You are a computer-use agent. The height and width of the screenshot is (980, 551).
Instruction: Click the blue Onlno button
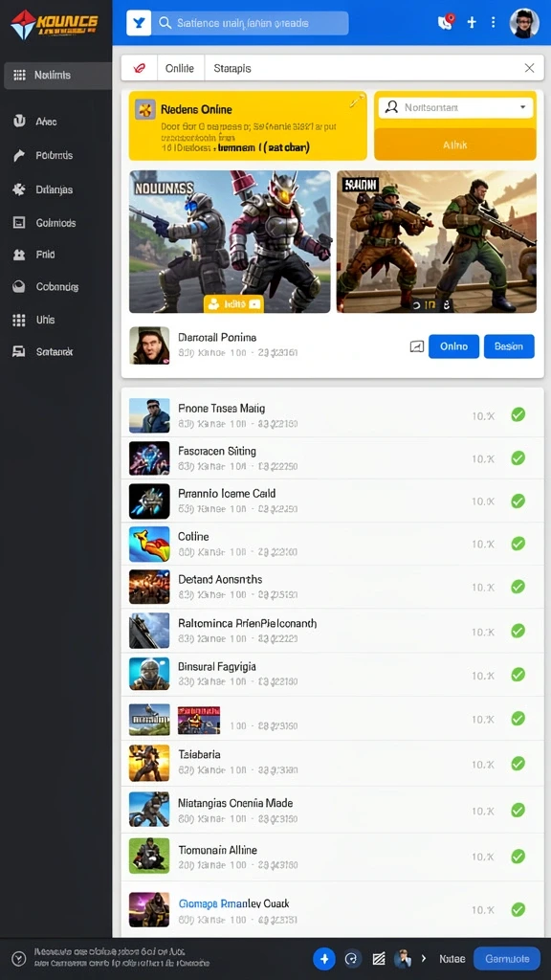pyautogui.click(x=453, y=346)
